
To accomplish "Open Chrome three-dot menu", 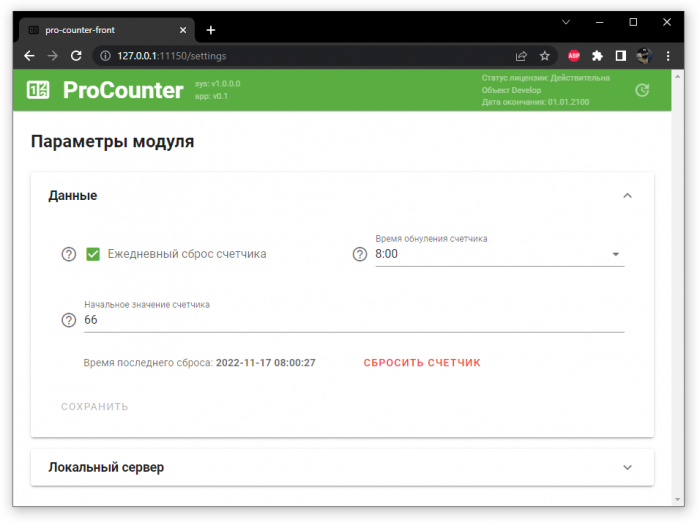I will 668,56.
